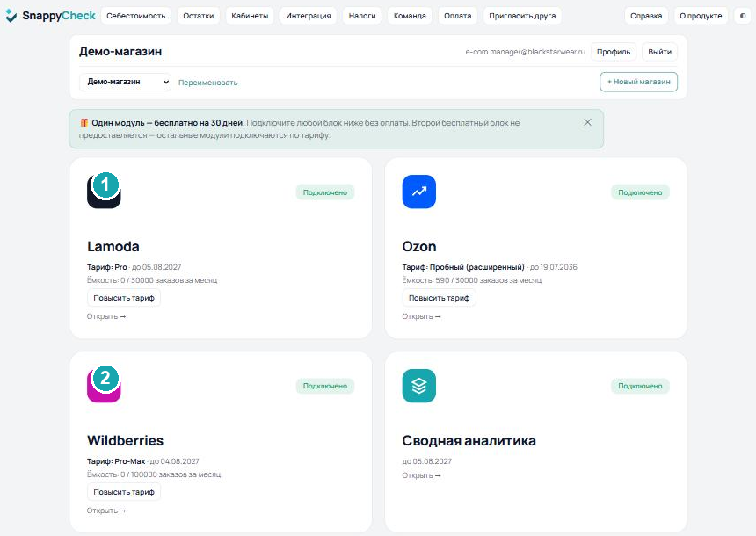756x536 pixels.
Task: Open the Ozon module icon
Action: click(419, 192)
